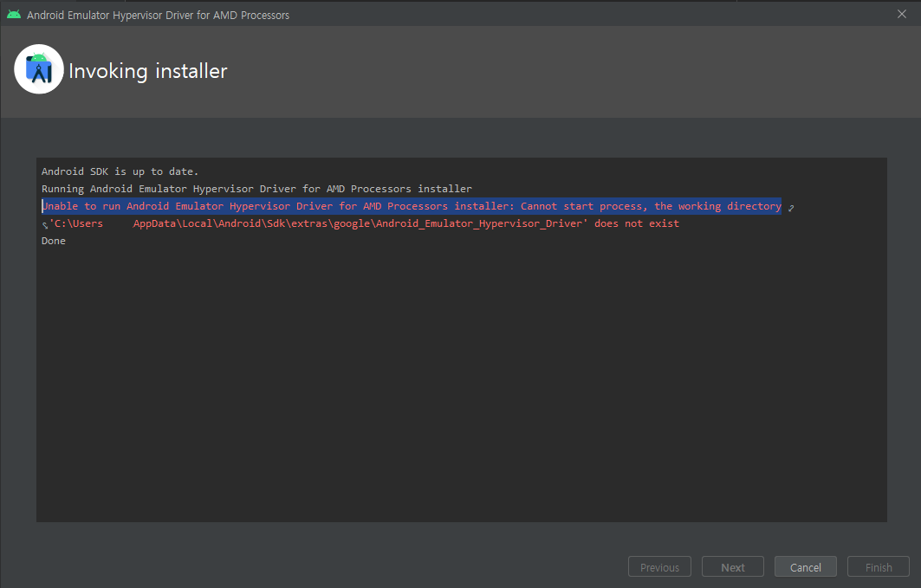Click the Next button
Screen dimensions: 921x588
coord(732,567)
